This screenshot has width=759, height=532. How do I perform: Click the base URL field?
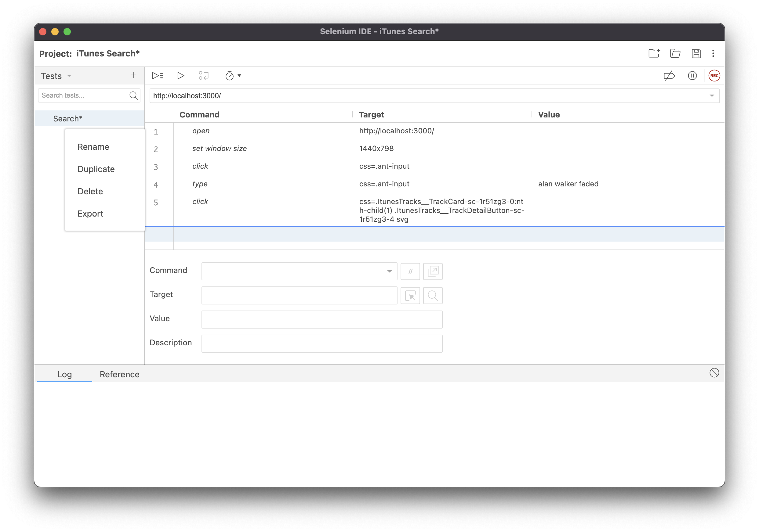434,96
